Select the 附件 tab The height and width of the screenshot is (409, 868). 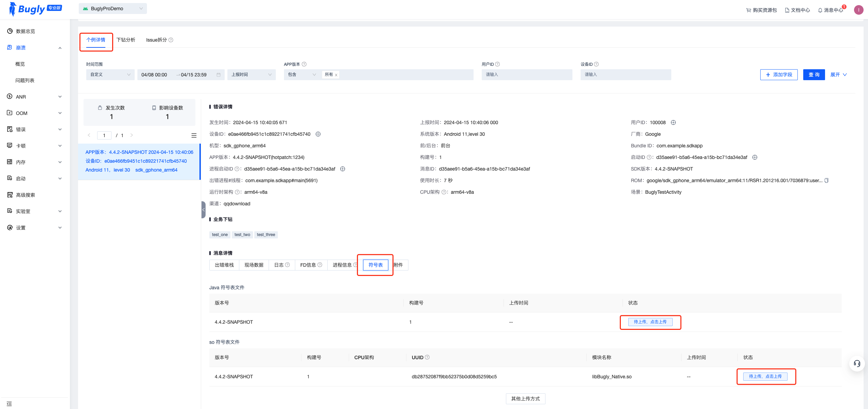(x=398, y=265)
